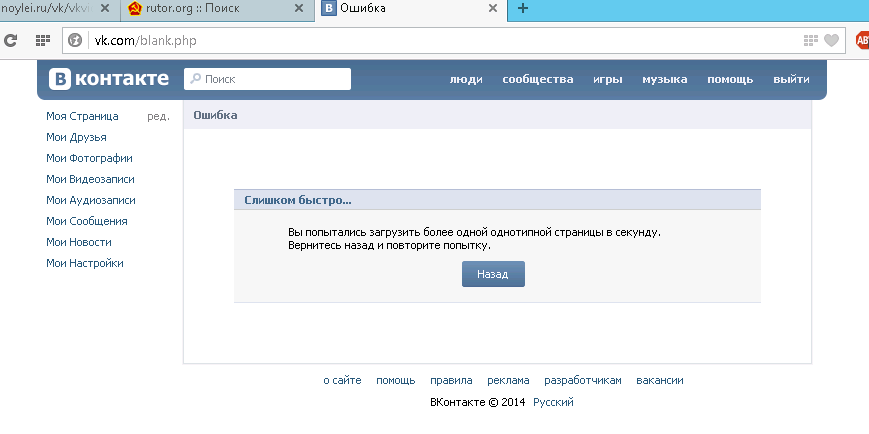Viewport: 869px width, 434px height.
Task: Open the speed dial grid icon
Action: click(x=43, y=40)
